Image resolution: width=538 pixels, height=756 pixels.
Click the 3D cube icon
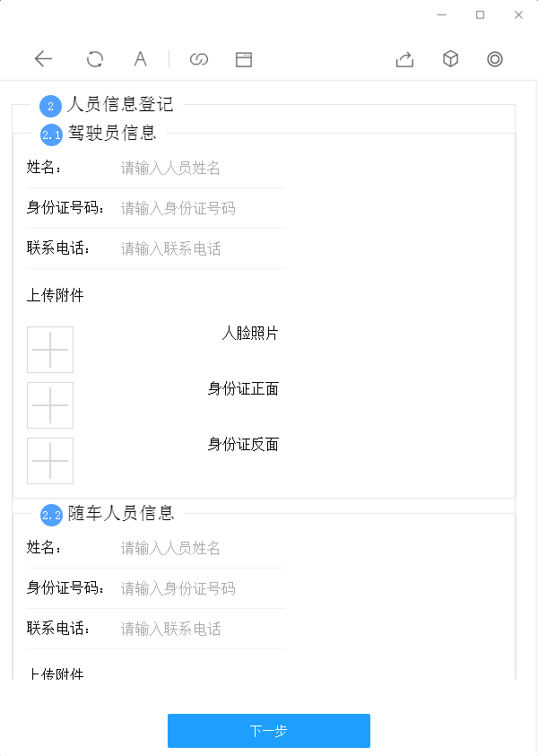point(450,59)
